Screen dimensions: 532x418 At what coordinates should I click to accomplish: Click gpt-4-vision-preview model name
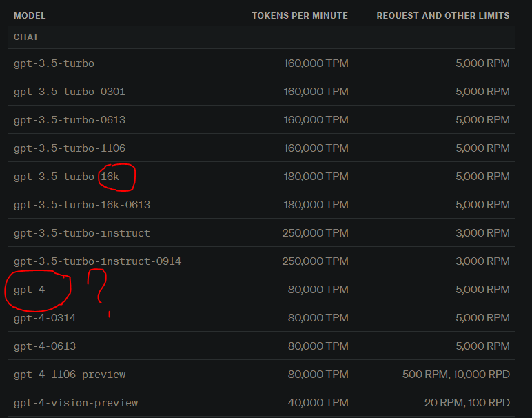coord(76,403)
